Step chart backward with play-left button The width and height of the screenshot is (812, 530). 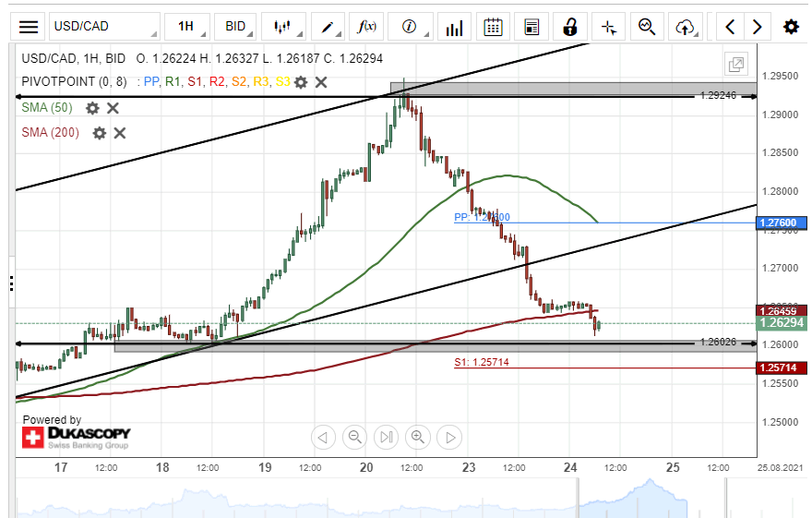pyautogui.click(x=323, y=438)
